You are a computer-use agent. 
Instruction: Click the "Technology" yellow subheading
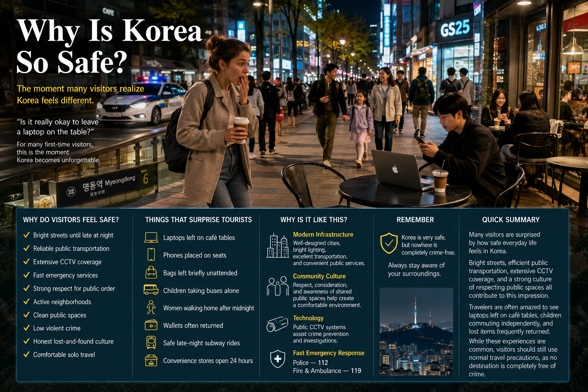308,318
